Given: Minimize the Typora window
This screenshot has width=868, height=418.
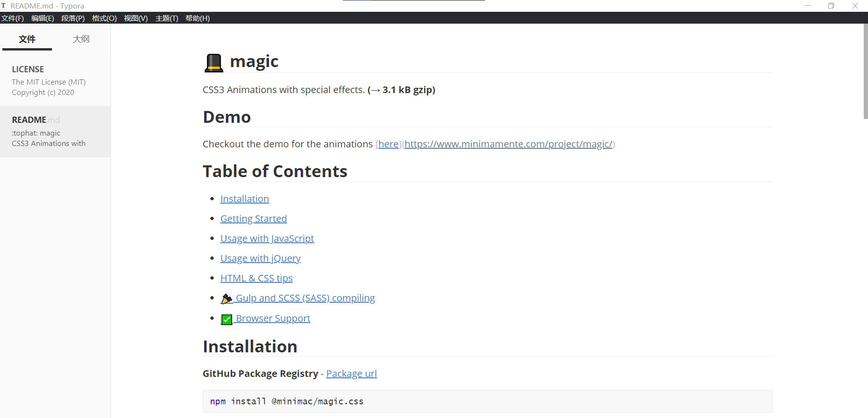Looking at the screenshot, I should [808, 6].
